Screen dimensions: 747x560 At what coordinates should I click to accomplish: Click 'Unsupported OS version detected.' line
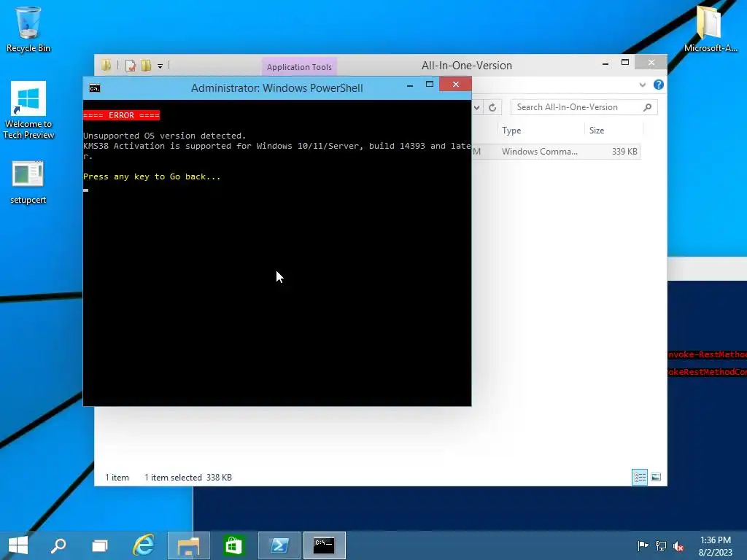pos(165,136)
